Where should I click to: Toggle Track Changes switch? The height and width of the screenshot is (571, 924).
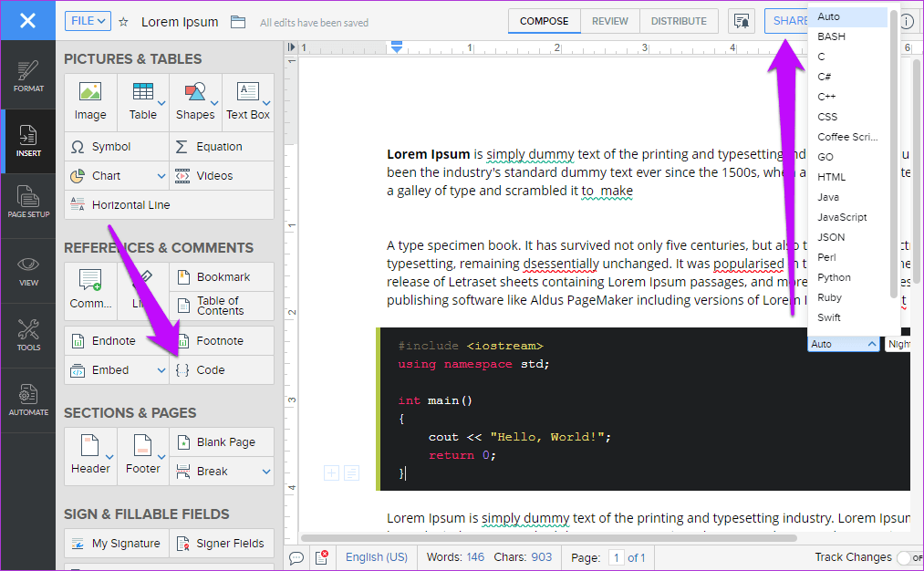pos(908,557)
